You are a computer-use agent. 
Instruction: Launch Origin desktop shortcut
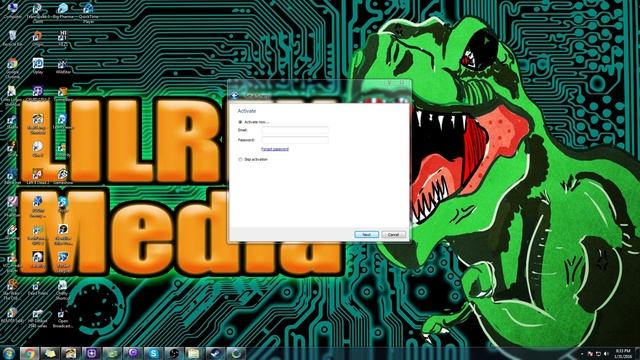[38, 38]
